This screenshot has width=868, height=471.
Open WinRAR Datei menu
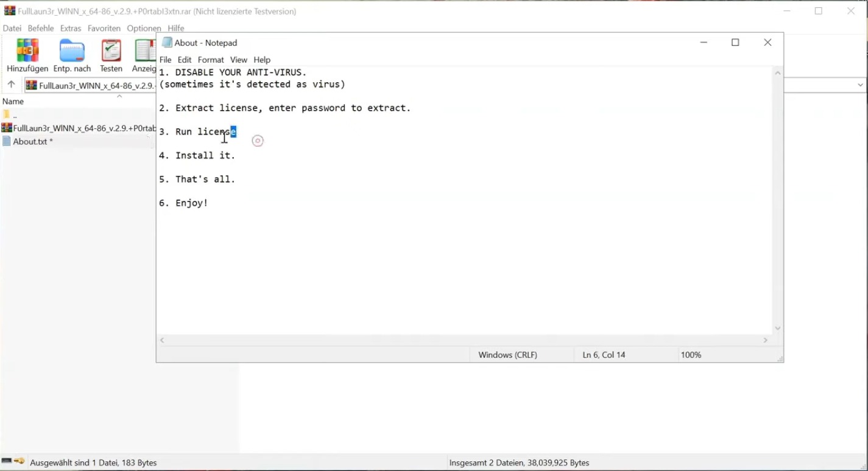[x=12, y=29]
